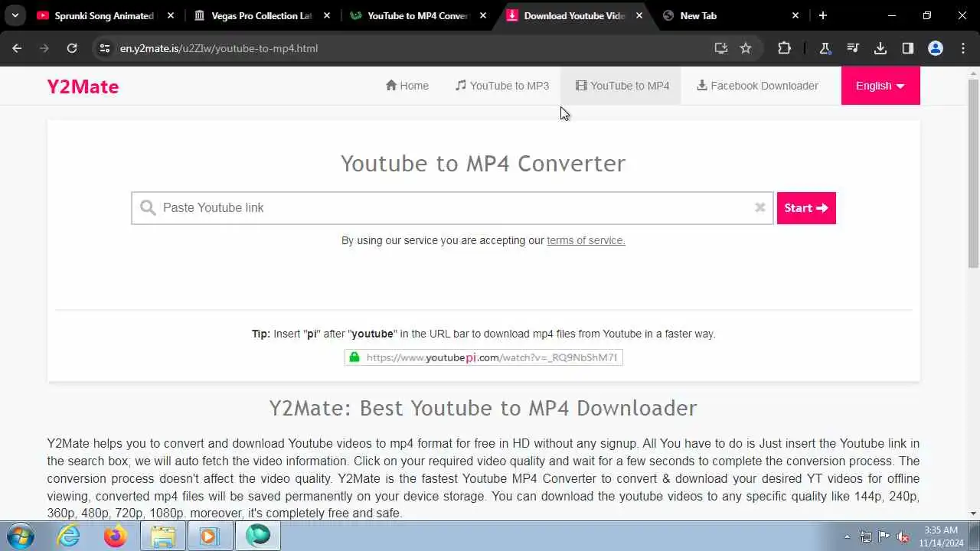Open Facebook Downloader page
The width and height of the screenshot is (980, 551).
pyautogui.click(x=757, y=86)
